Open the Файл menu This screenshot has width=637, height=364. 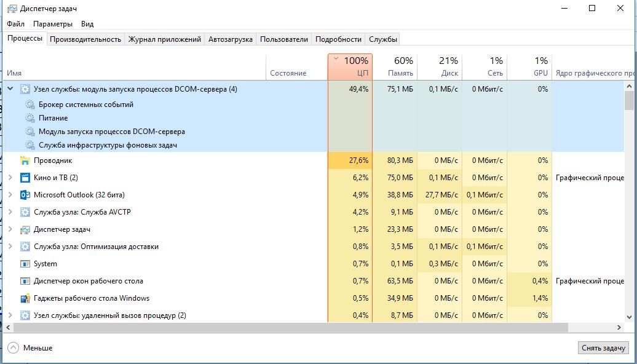coord(15,24)
